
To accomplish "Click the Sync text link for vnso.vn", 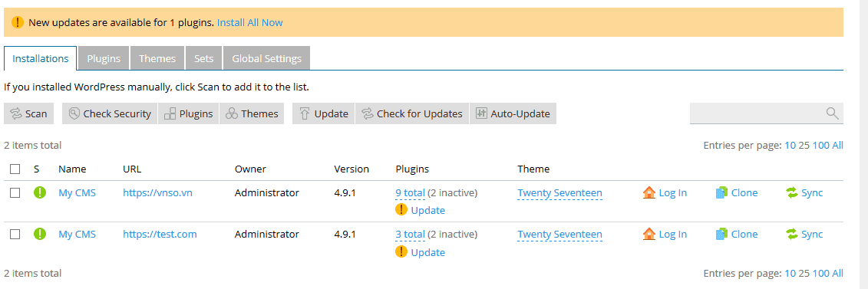I will pos(812,193).
